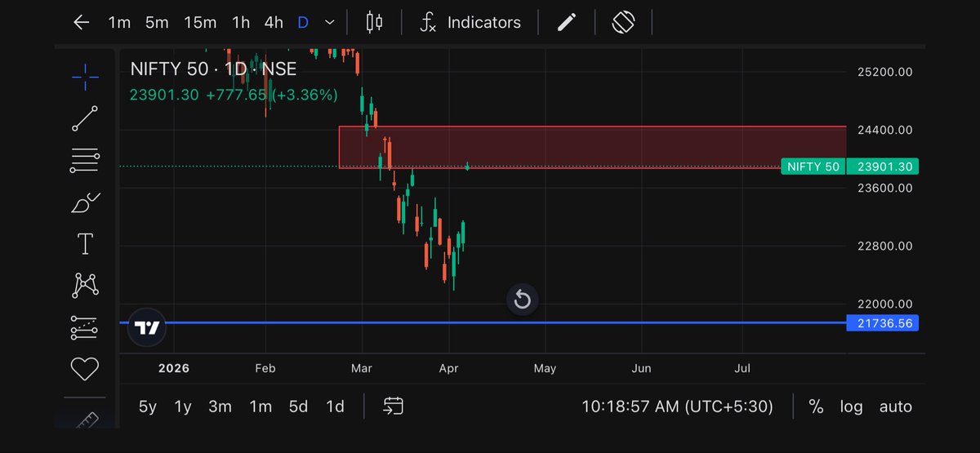Click the 21736.56 blue price label
980x453 pixels.
pos(884,324)
